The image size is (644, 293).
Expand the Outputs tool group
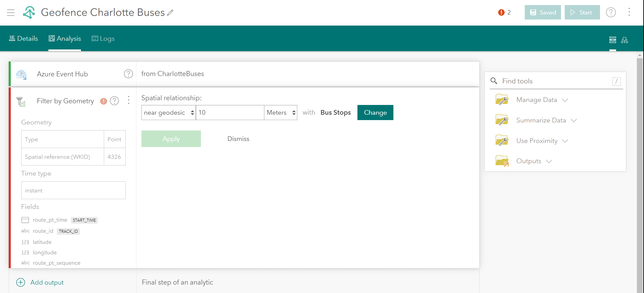tap(549, 161)
